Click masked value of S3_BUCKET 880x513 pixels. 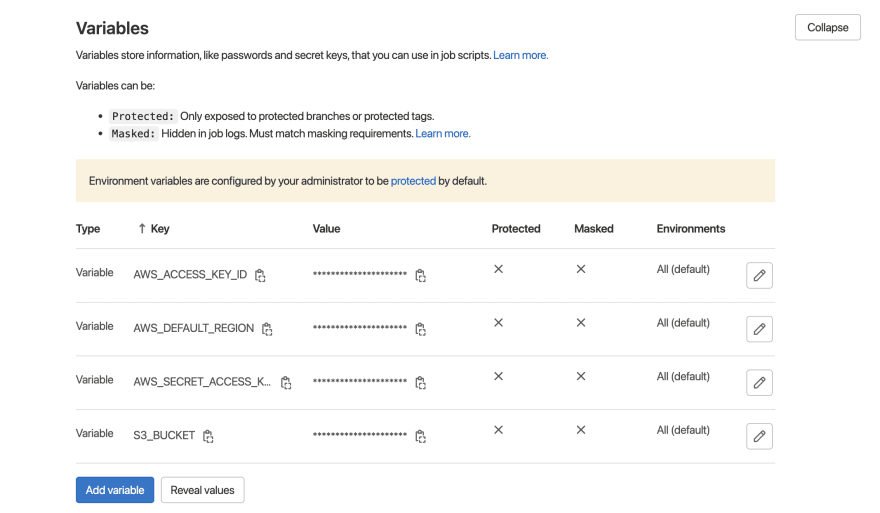pos(360,434)
